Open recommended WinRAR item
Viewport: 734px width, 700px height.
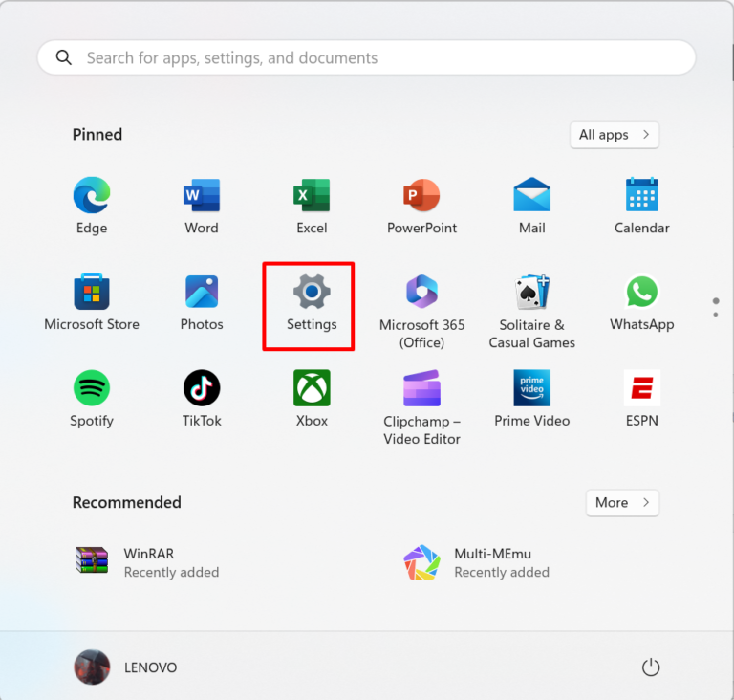pos(147,562)
